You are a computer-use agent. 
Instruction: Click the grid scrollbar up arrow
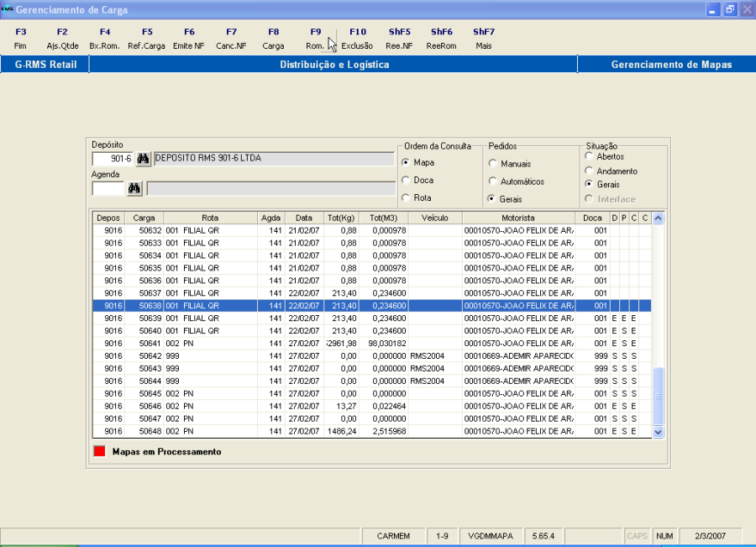tap(658, 218)
